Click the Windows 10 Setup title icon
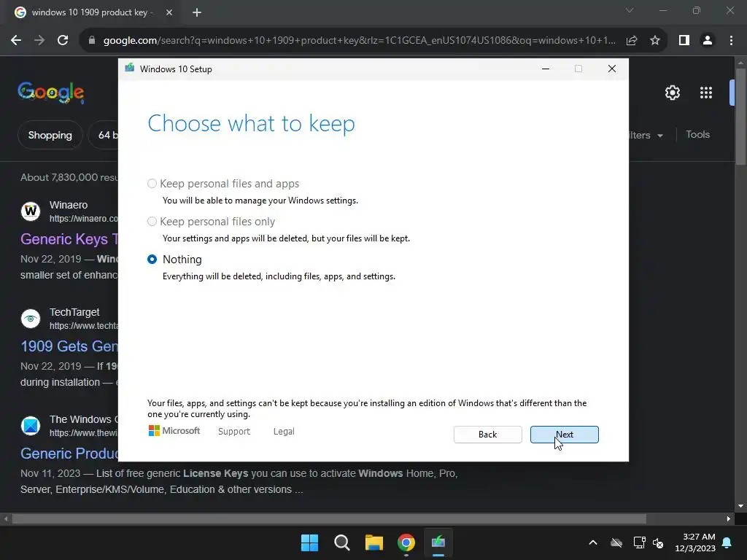 [x=130, y=69]
